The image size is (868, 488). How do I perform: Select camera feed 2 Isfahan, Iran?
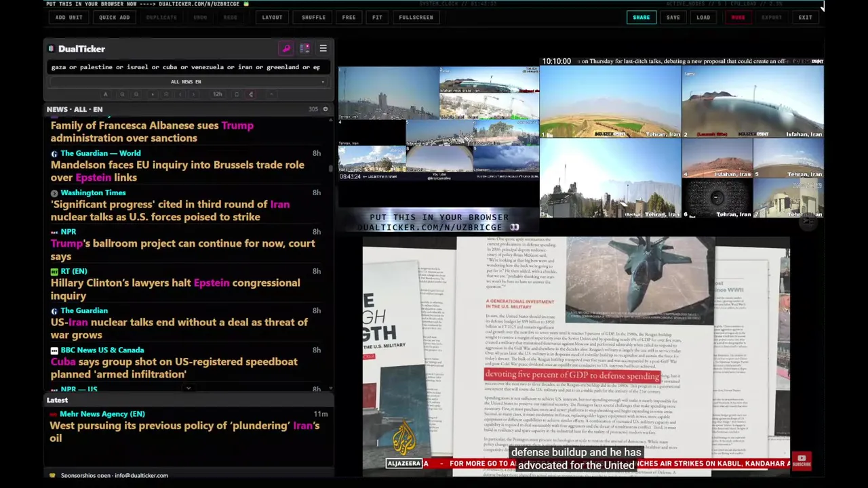pos(753,102)
